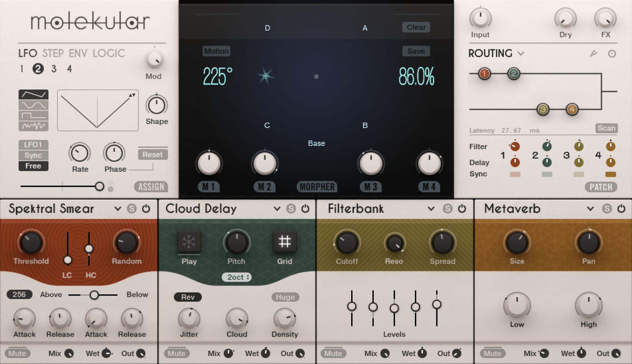Solo the Spektral Smear effect

[132, 209]
